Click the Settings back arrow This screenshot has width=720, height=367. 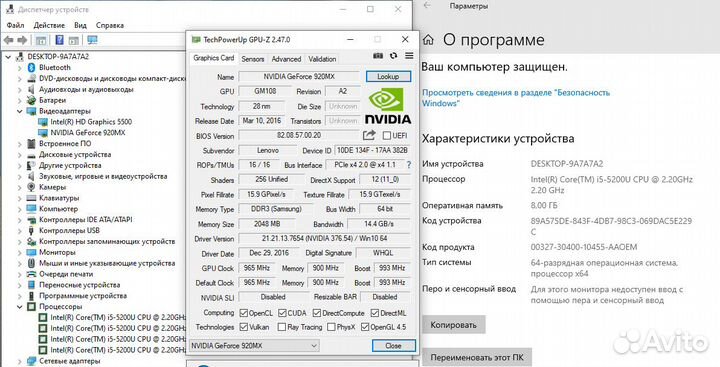(428, 6)
